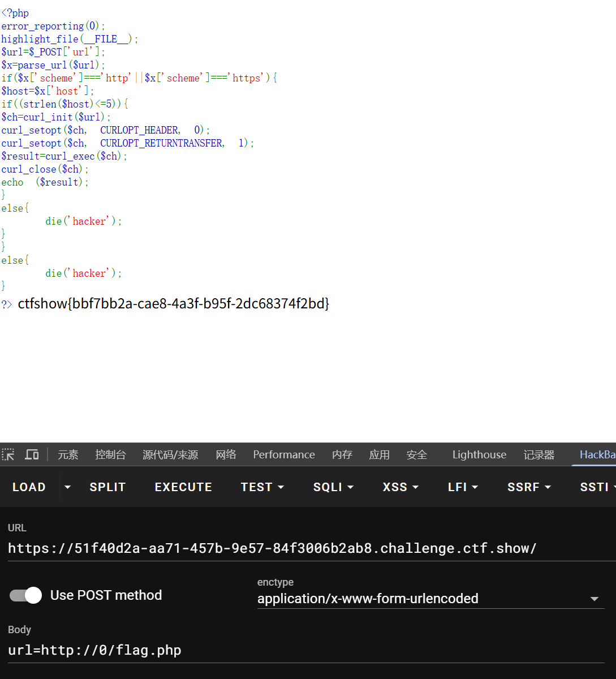Switch to the 安全 tab
The image size is (616, 679).
(416, 455)
